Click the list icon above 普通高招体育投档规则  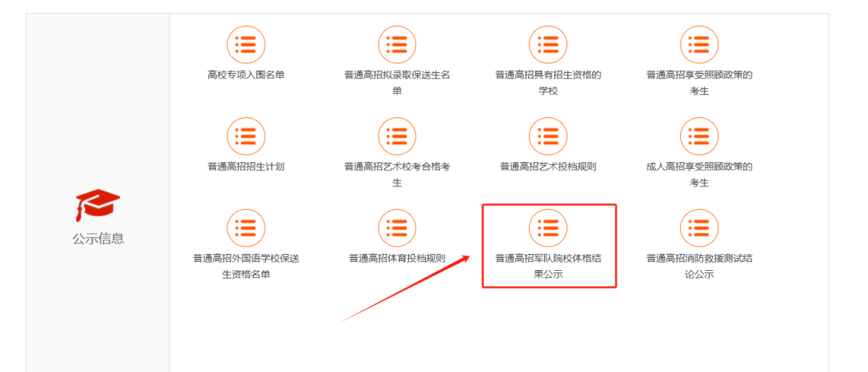(397, 228)
